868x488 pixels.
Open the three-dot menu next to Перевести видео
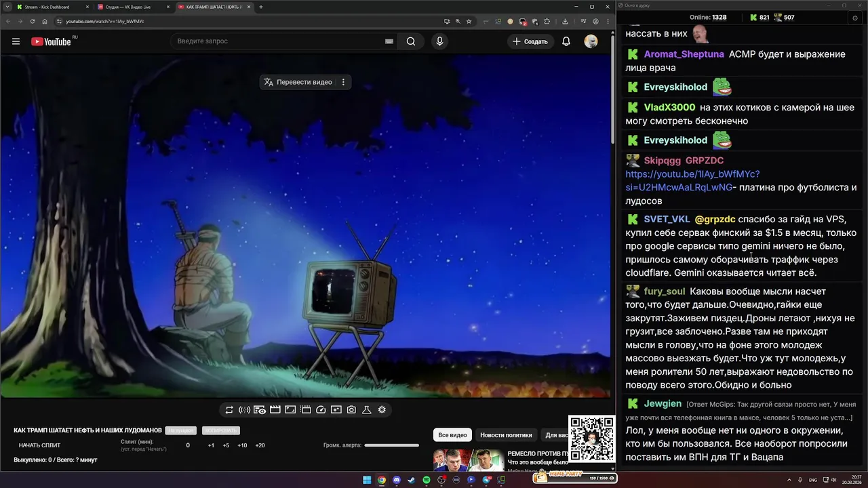[x=343, y=82]
